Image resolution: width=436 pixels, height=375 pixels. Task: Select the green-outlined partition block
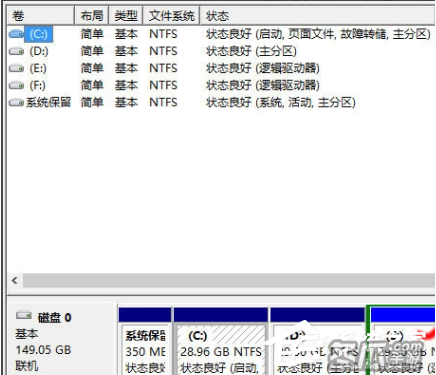[x=401, y=340]
